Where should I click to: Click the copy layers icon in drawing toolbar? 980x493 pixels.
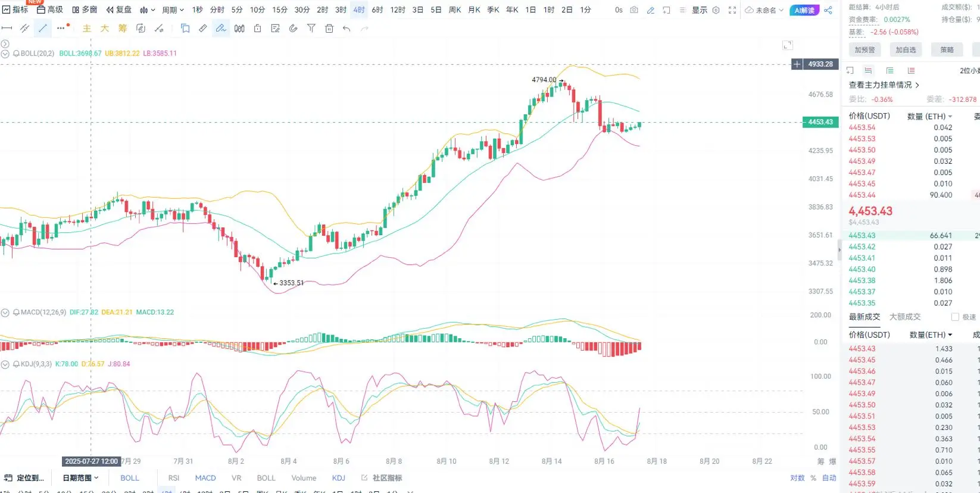[185, 28]
